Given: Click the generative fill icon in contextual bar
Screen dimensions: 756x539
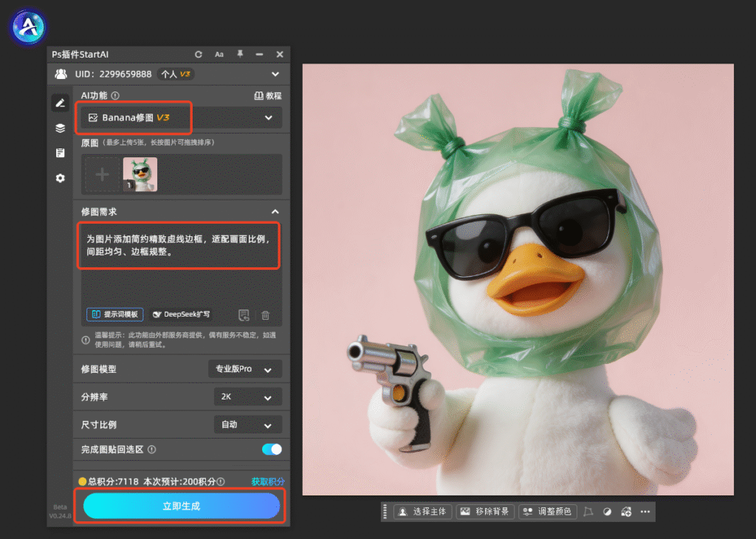Looking at the screenshot, I should tap(626, 512).
